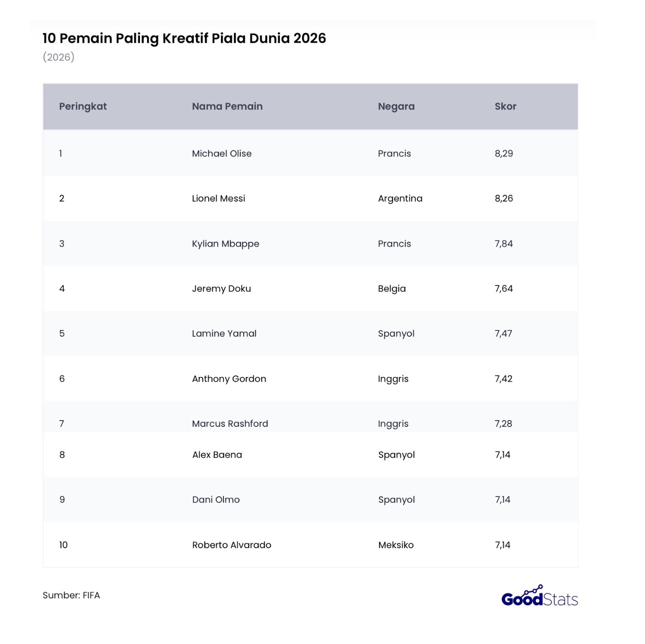Screen dimensions: 645x644
Task: Click the chart title text
Action: click(184, 38)
